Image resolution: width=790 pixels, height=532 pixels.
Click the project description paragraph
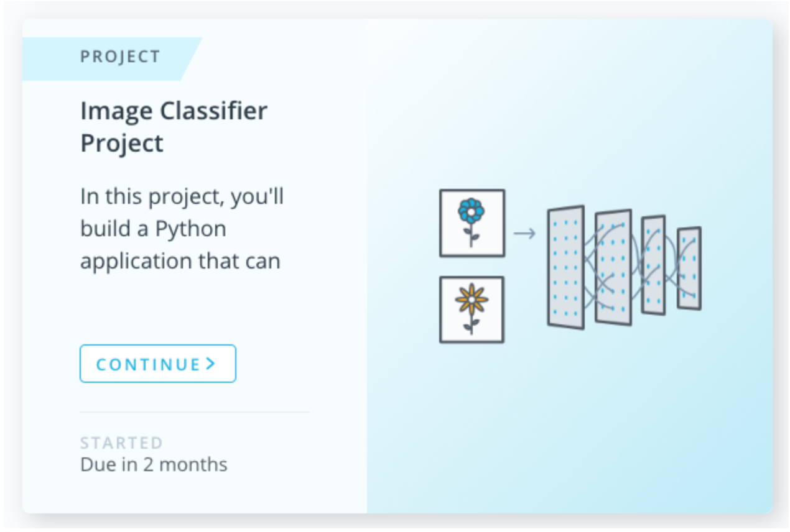point(182,229)
